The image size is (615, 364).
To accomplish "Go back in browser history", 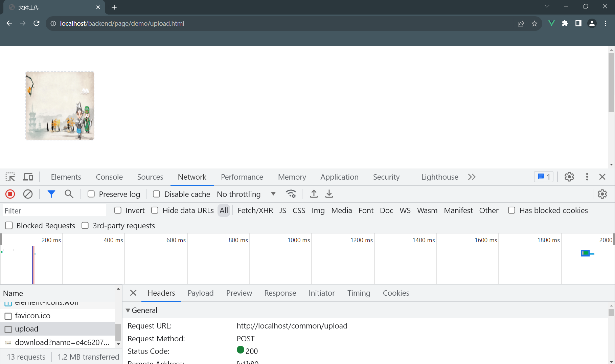I will coord(9,23).
